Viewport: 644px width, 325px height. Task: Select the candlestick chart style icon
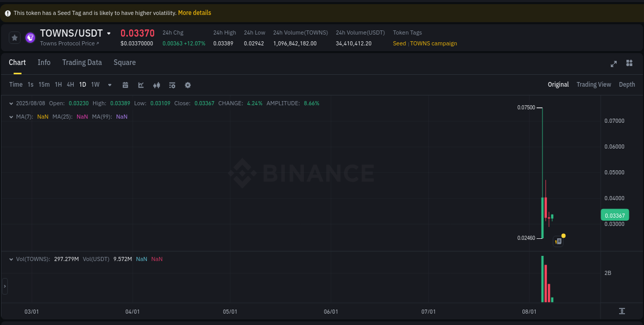click(157, 85)
